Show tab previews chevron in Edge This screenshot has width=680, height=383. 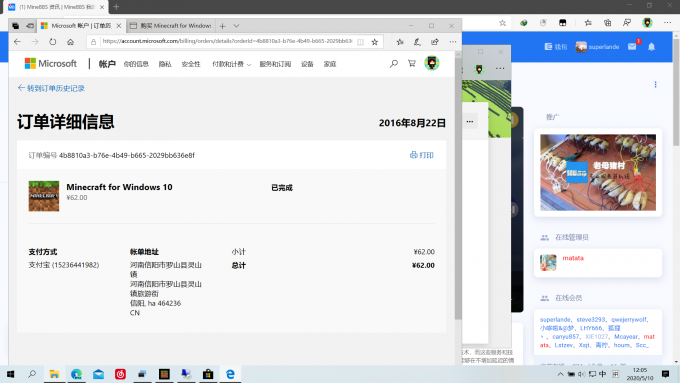tap(236, 26)
